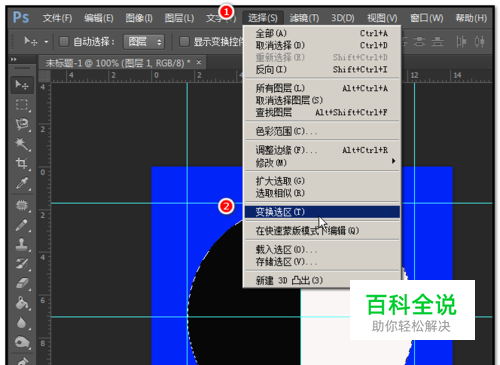500x365 pixels.
Task: Select the Move tool in the toolbox
Action: tap(22, 85)
